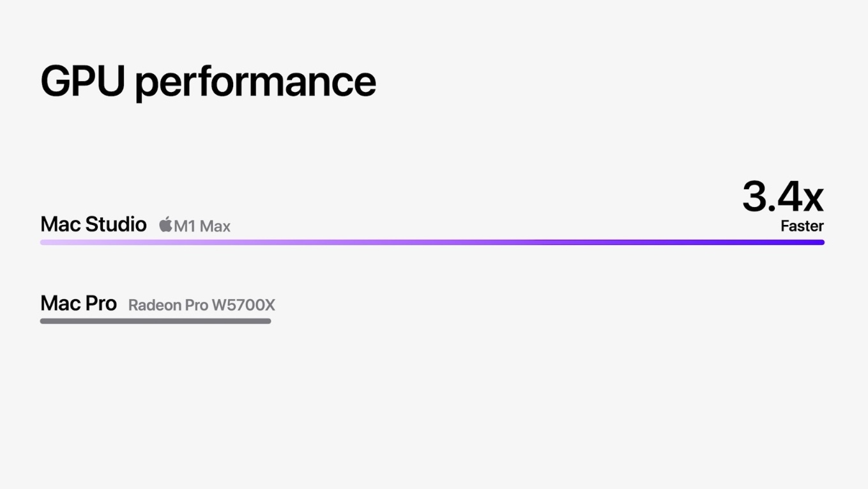Click the word performance in the heading
Image resolution: width=868 pixels, height=489 pixels.
[255, 83]
